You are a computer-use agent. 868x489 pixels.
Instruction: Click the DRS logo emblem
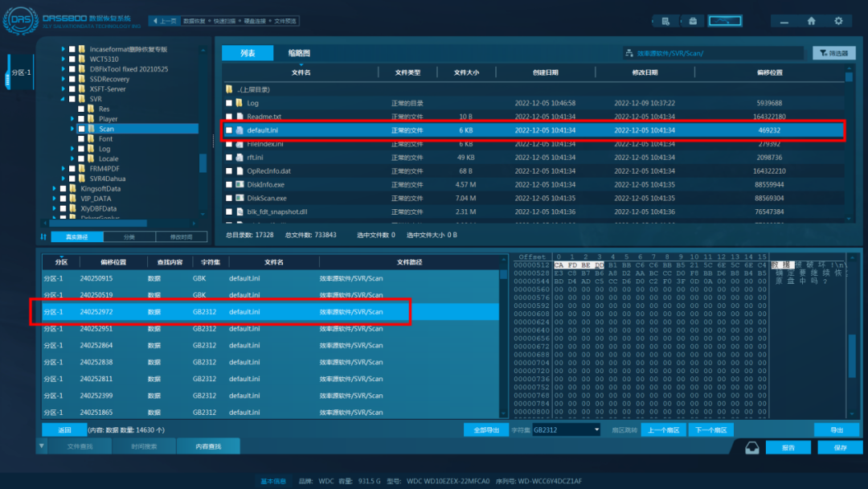tap(20, 20)
